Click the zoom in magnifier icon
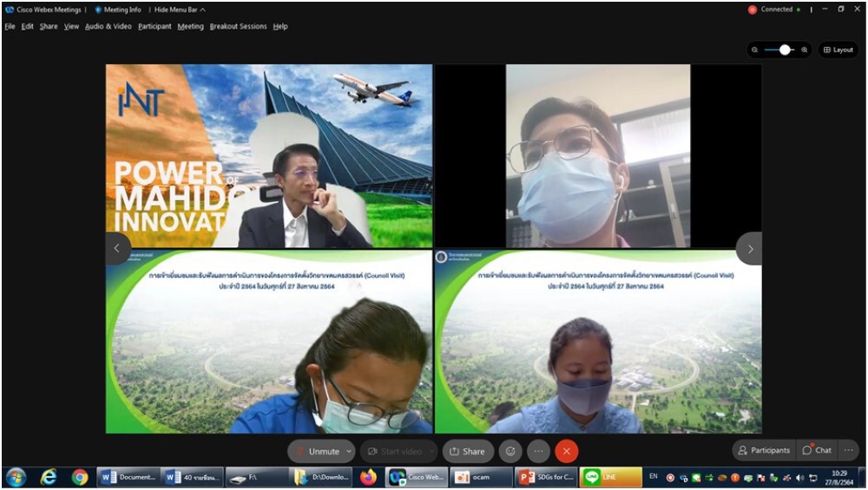 click(x=805, y=49)
